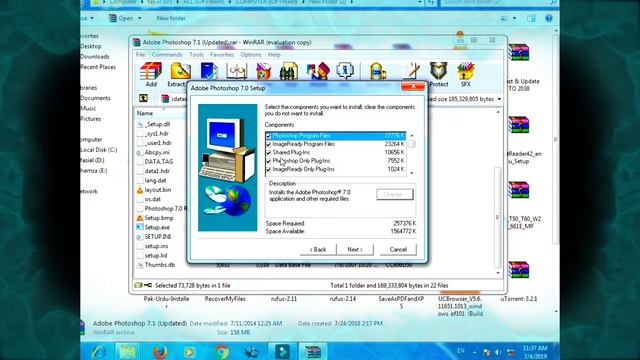Click Next in Photoshop Setup

[x=355, y=249]
